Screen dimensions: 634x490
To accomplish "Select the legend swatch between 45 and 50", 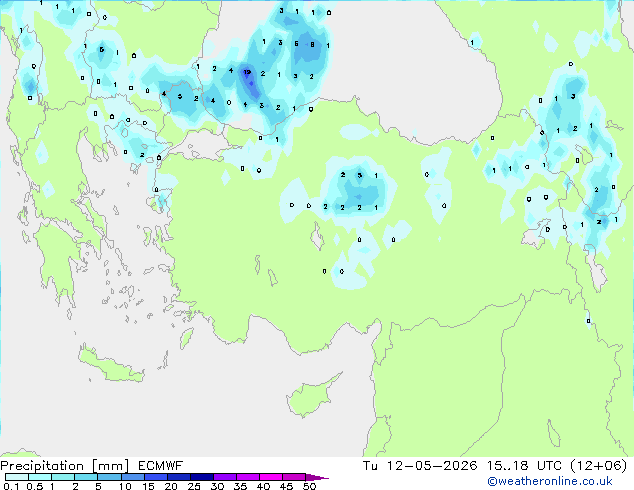I will [x=294, y=477].
